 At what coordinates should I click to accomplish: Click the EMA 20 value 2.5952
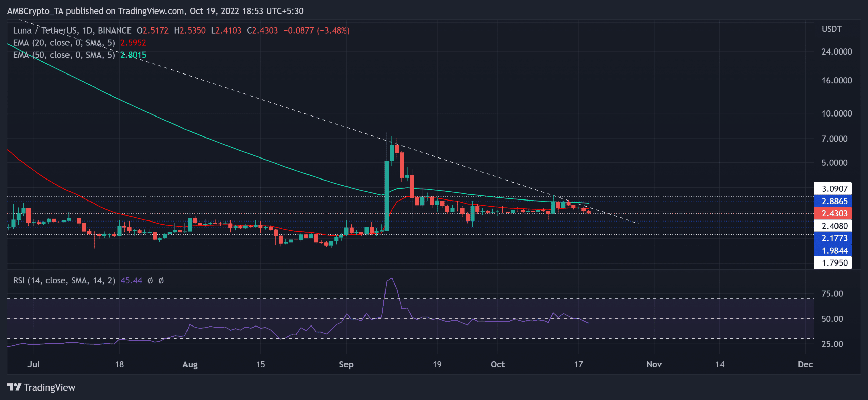(133, 43)
